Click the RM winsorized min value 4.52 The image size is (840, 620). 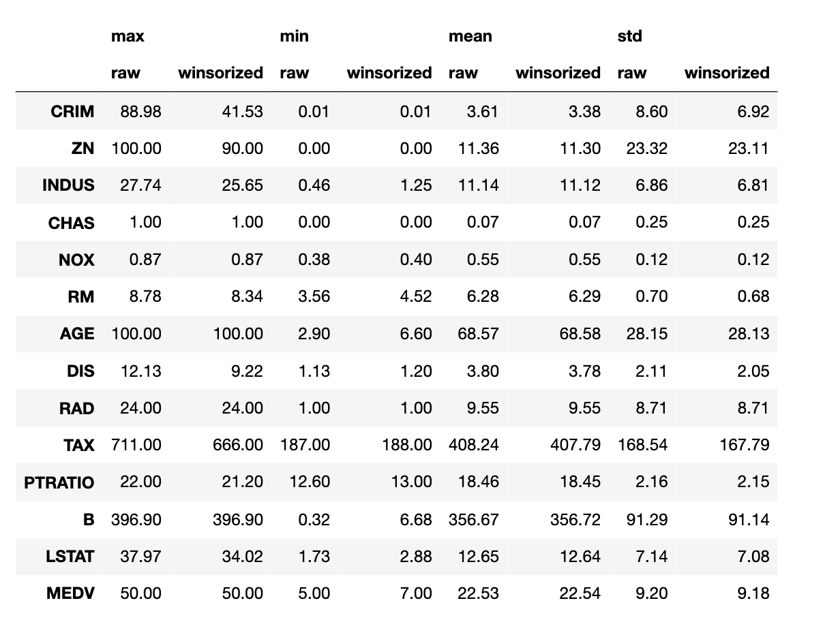pos(416,297)
